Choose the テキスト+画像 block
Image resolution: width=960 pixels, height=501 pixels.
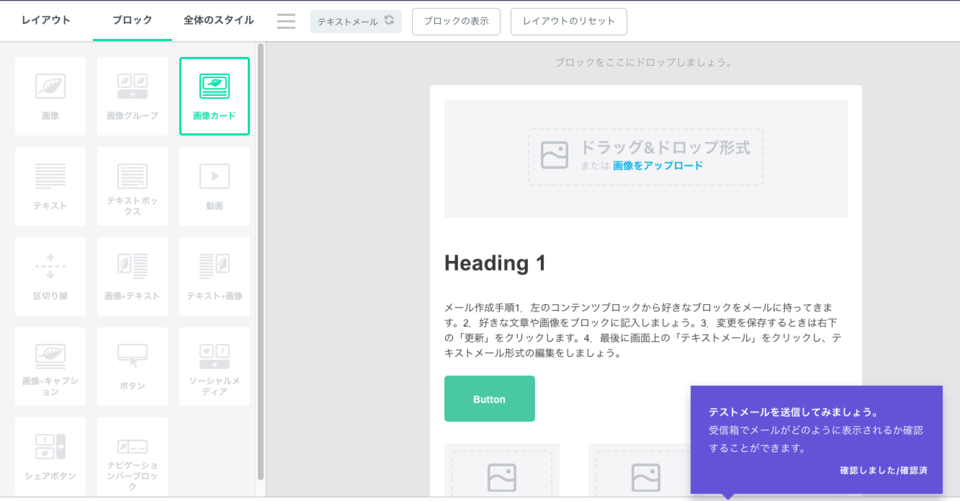click(x=214, y=276)
